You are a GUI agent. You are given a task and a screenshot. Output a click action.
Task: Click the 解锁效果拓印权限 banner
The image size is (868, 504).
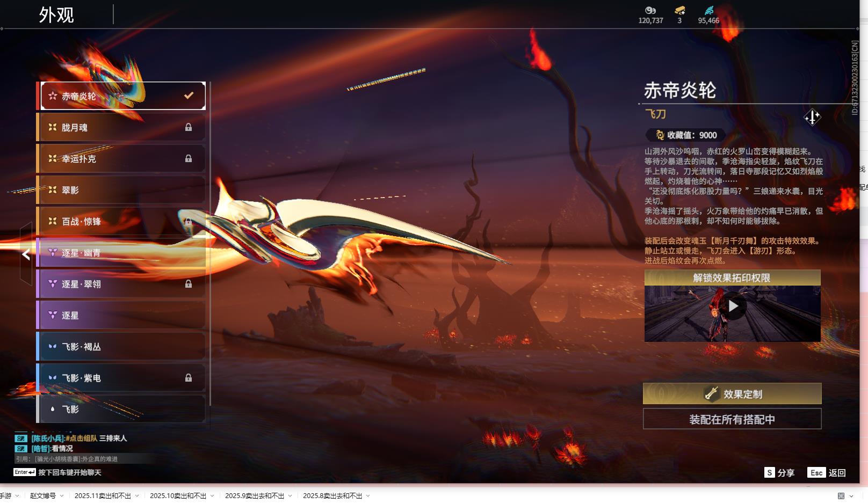tap(732, 277)
